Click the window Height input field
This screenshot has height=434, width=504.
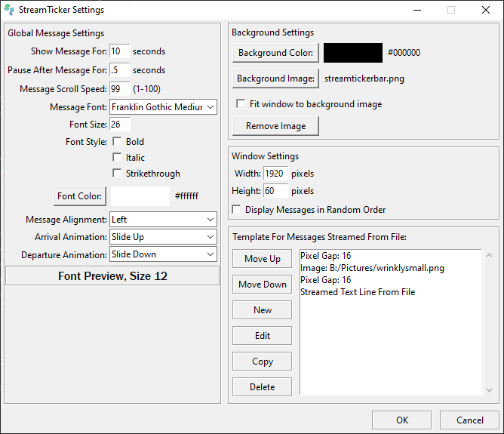[x=276, y=191]
